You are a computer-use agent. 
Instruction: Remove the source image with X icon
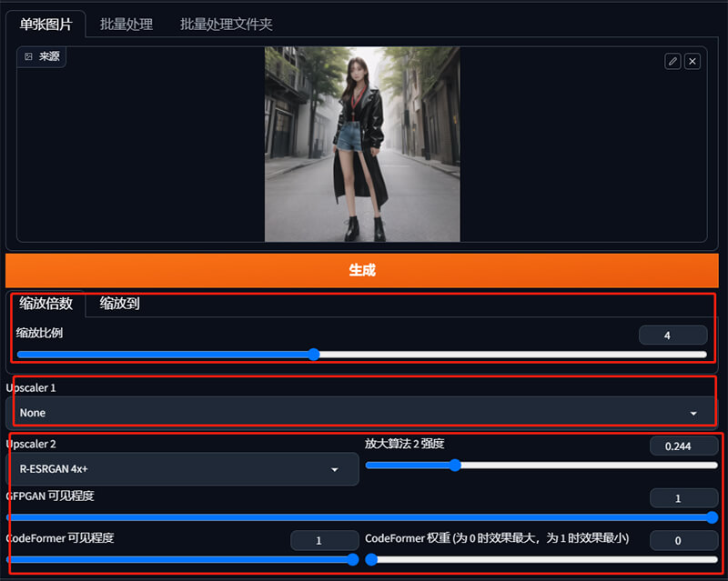[x=693, y=61]
